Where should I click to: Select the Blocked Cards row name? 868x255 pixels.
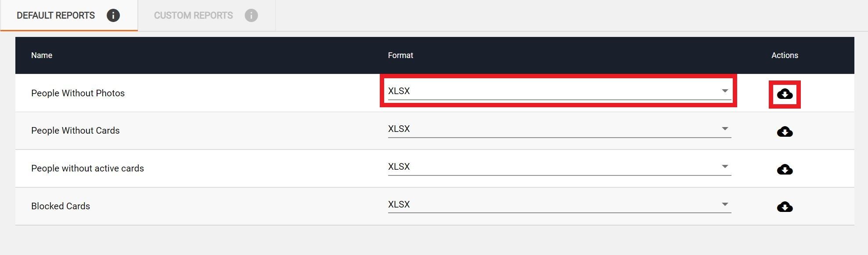pyautogui.click(x=61, y=206)
